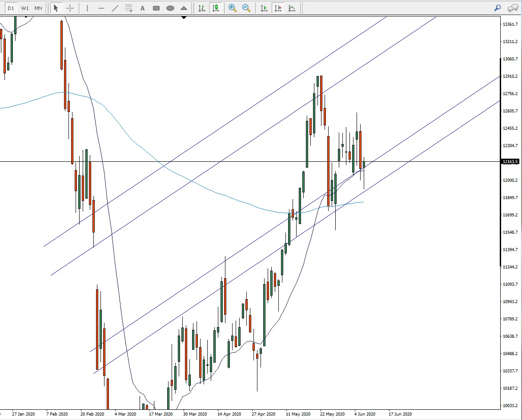Select the trendline drawing tool
This screenshot has width=522, height=420.
point(115,8)
